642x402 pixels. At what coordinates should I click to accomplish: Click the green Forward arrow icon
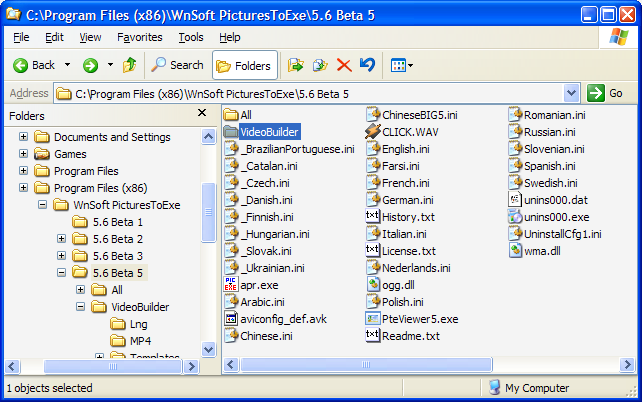click(90, 65)
